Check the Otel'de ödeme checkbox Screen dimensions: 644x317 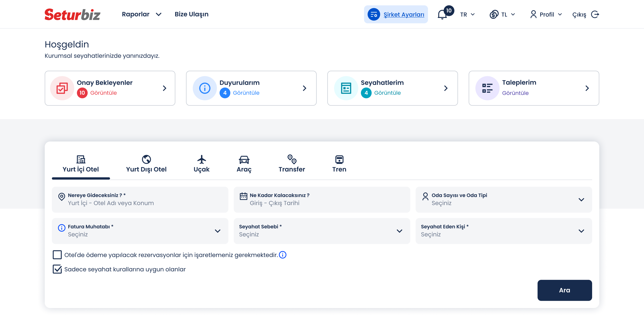tap(57, 255)
